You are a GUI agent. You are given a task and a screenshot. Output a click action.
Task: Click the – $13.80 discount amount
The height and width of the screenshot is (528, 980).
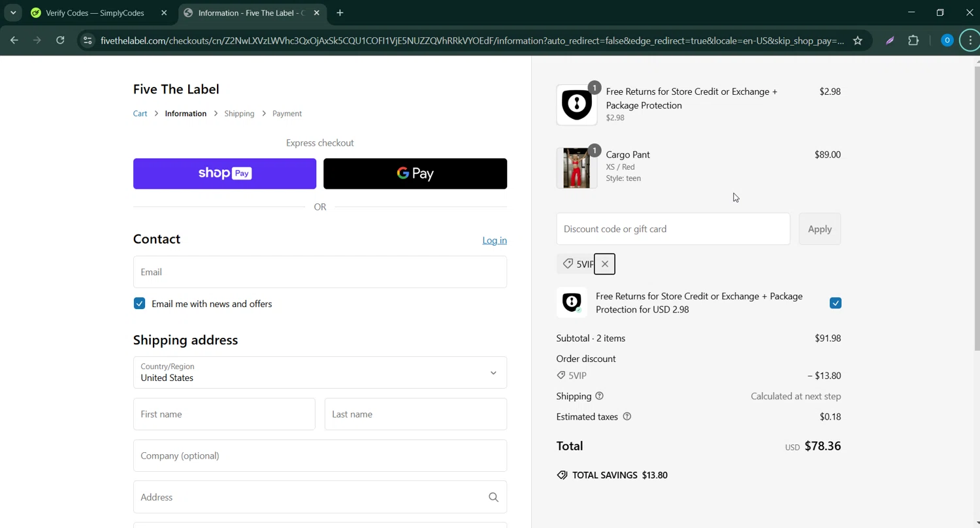(x=824, y=376)
